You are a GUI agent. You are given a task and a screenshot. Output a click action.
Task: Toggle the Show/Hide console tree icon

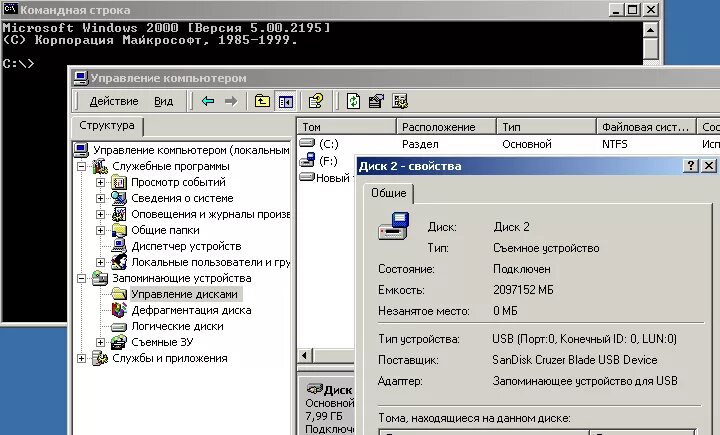coord(285,101)
